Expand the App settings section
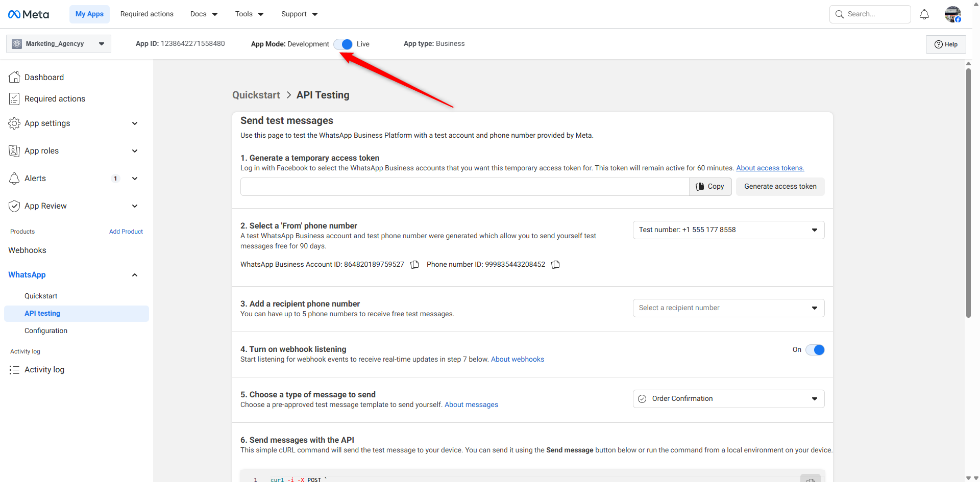The width and height of the screenshot is (980, 482). (x=135, y=123)
